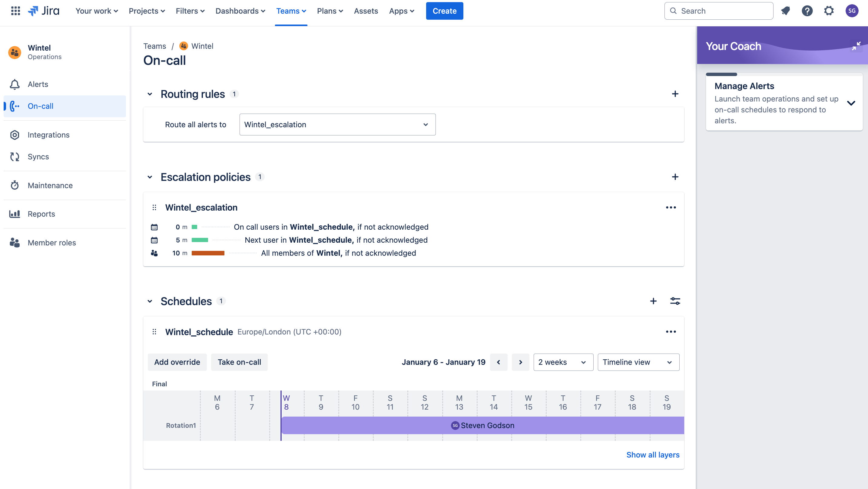Click the Search input field
Screen dimensions: 868x489
click(719, 11)
